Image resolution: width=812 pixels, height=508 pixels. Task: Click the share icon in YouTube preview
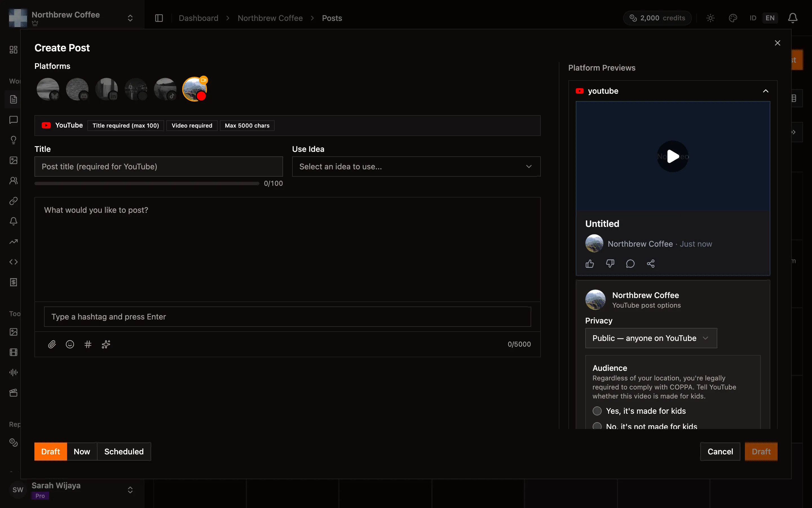651,264
